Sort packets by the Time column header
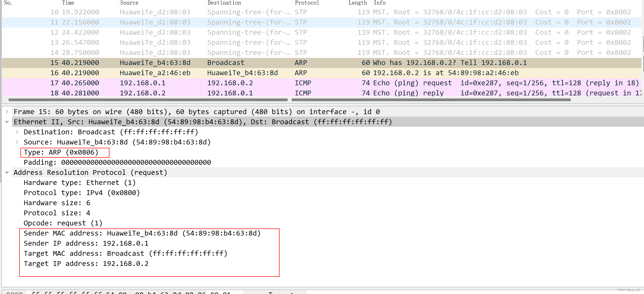644x294 pixels. coord(68,3)
